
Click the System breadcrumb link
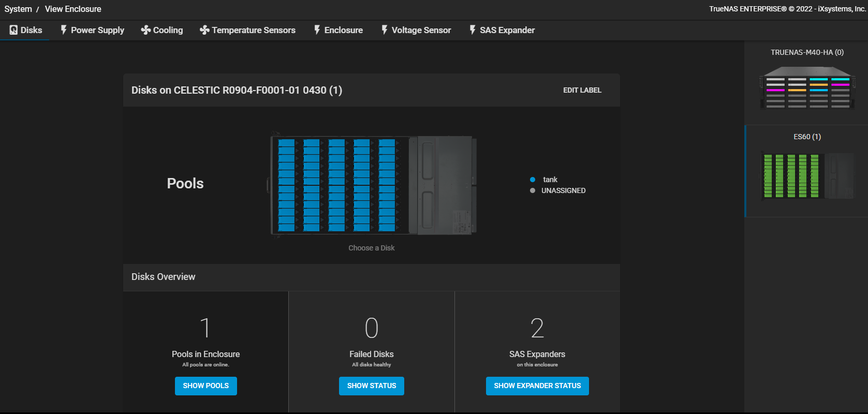[x=18, y=9]
